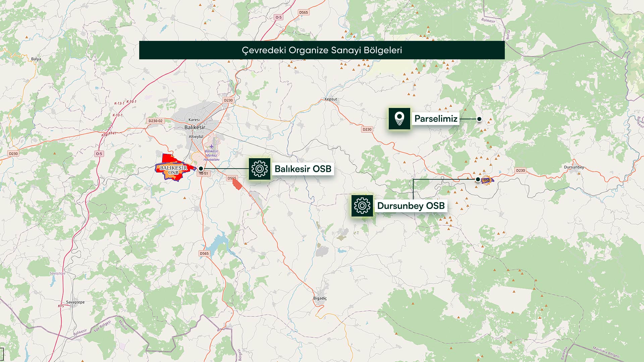This screenshot has width=644, height=362.
Task: Click the Dursunbey OSB gear icon
Action: point(362,206)
